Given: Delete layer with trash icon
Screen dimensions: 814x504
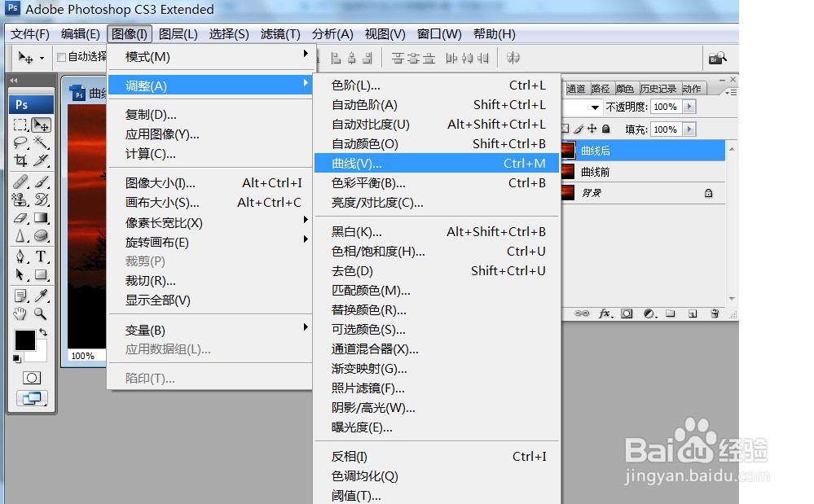Looking at the screenshot, I should 715,313.
